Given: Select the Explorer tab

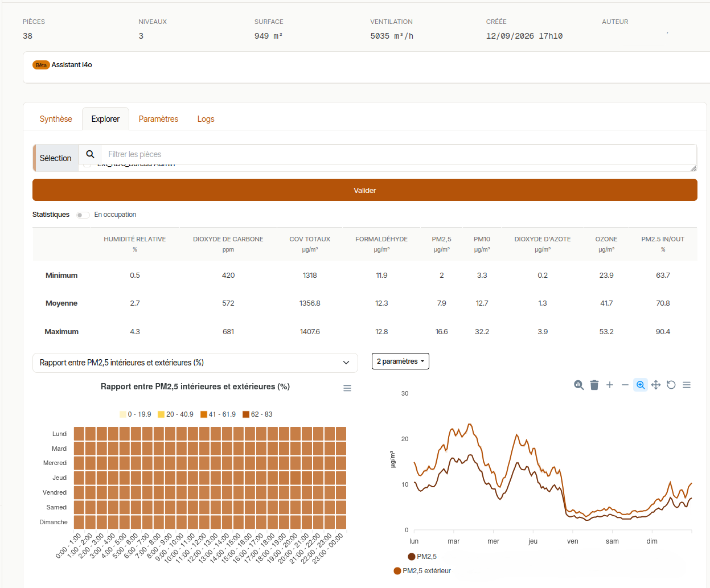Looking at the screenshot, I should (105, 119).
